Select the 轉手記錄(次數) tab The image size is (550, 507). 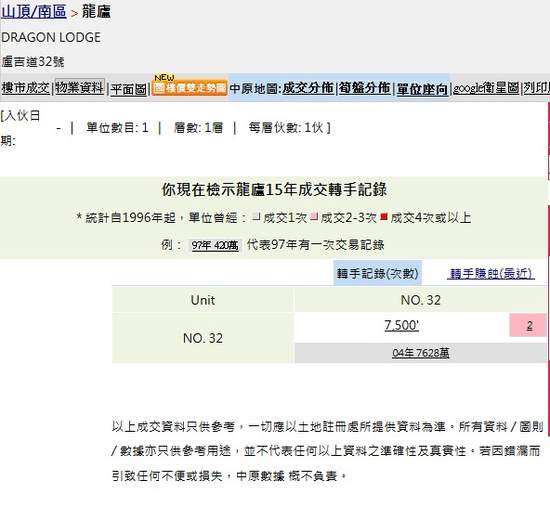(x=377, y=273)
